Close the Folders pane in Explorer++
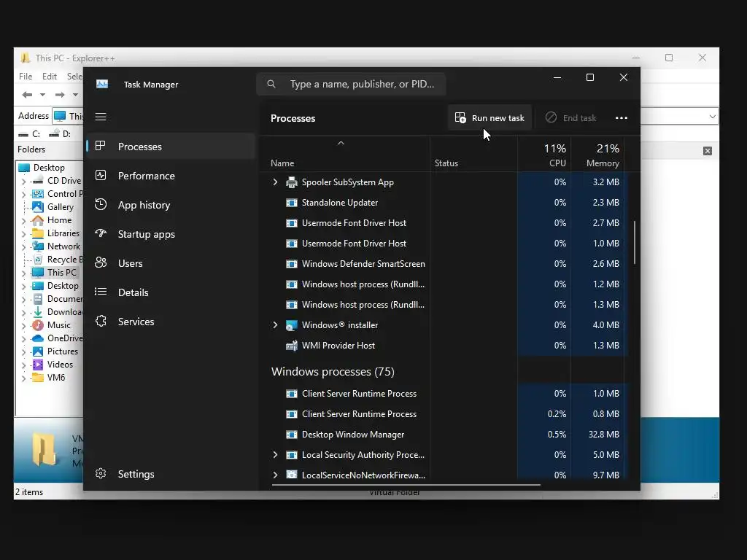 pos(708,151)
